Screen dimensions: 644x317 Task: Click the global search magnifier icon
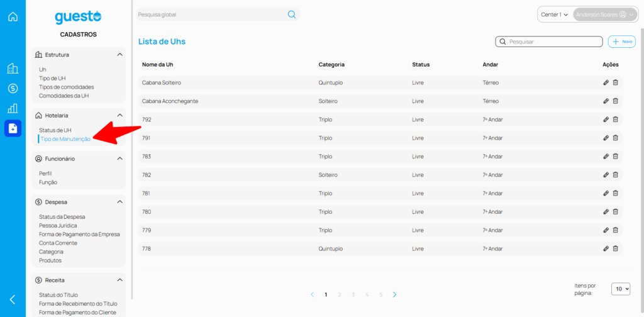point(292,14)
